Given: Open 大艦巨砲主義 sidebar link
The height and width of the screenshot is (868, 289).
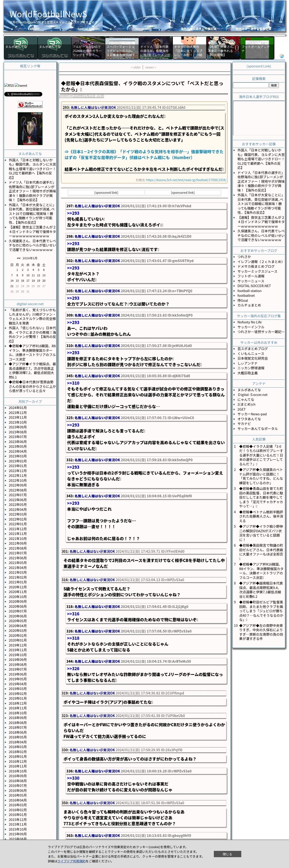Looking at the screenshot, I should [248, 373].
